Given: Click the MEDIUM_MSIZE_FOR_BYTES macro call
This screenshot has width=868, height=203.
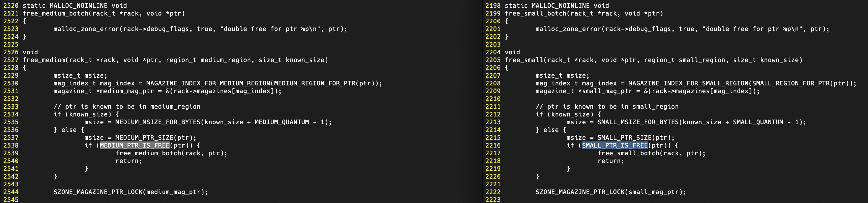Looking at the screenshot, I should click(x=158, y=122).
